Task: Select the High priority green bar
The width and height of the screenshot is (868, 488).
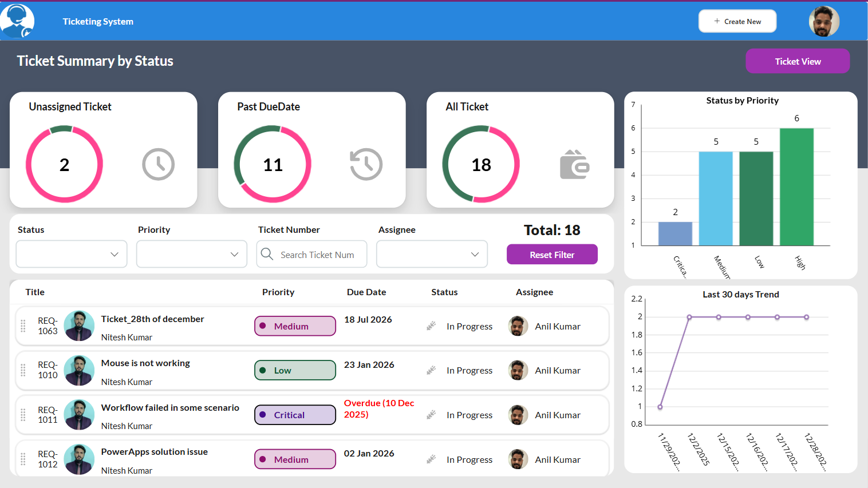Action: tap(796, 187)
